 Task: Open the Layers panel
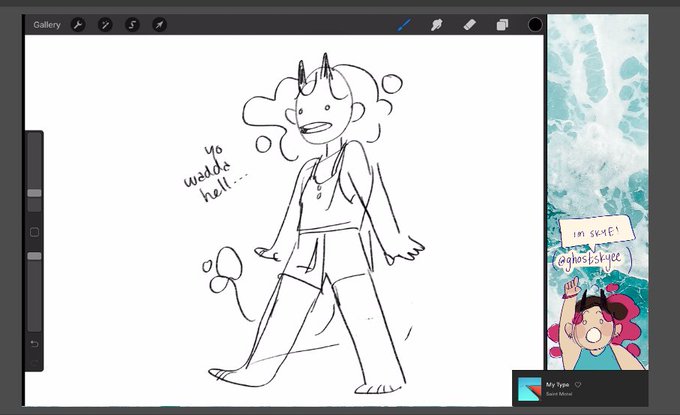(x=502, y=25)
